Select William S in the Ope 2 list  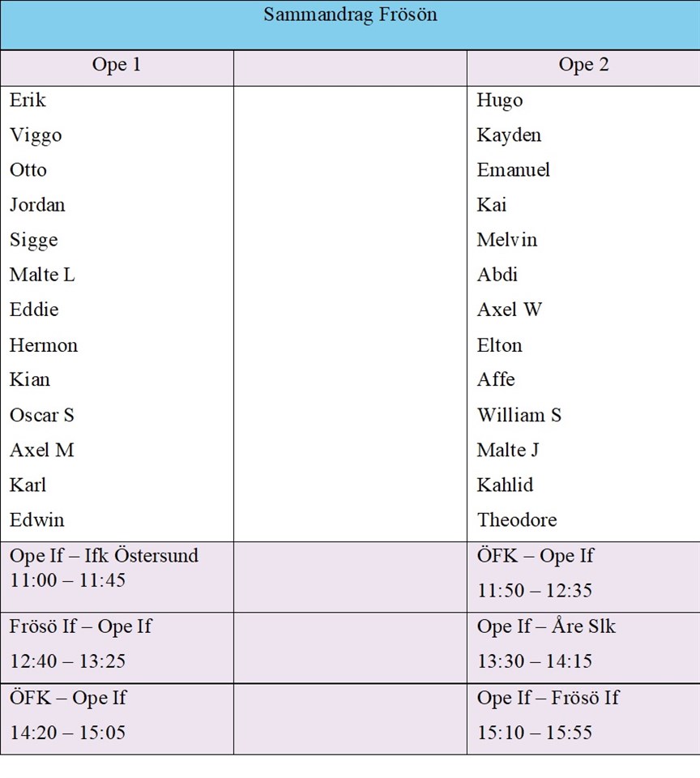519,415
